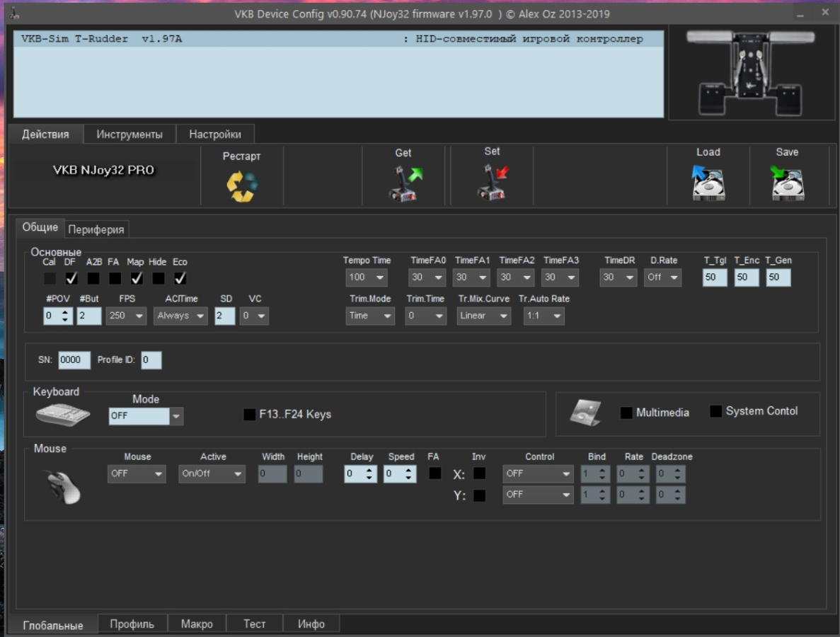
Task: Enable the Multimedia checkbox
Action: [626, 413]
